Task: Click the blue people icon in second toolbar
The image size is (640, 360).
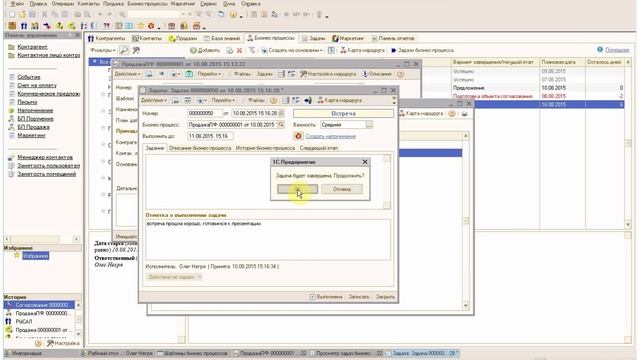Action: click(x=24, y=26)
